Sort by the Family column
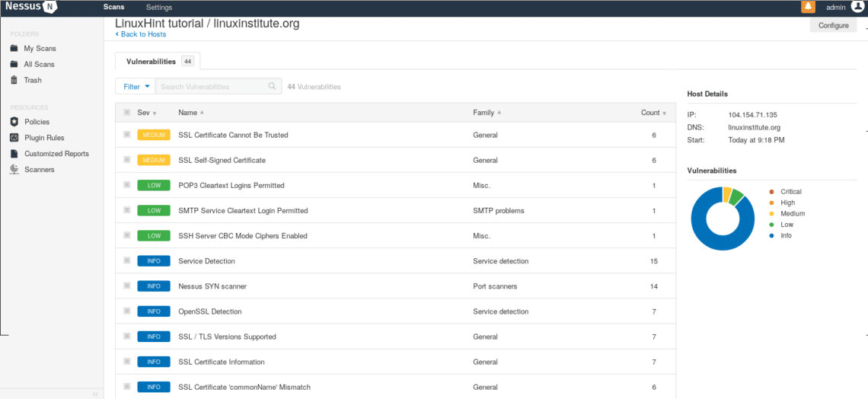Screen dimensions: 868x399 [x=487, y=113]
